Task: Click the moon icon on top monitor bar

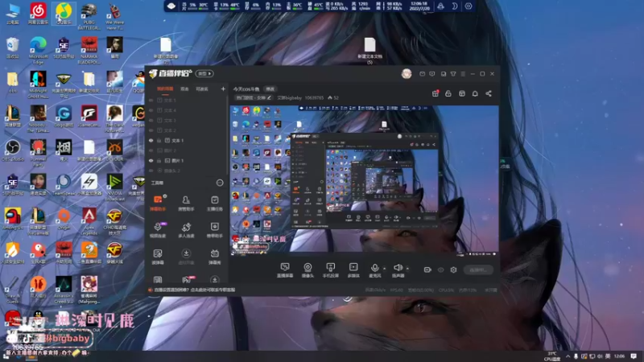Action: (x=454, y=6)
